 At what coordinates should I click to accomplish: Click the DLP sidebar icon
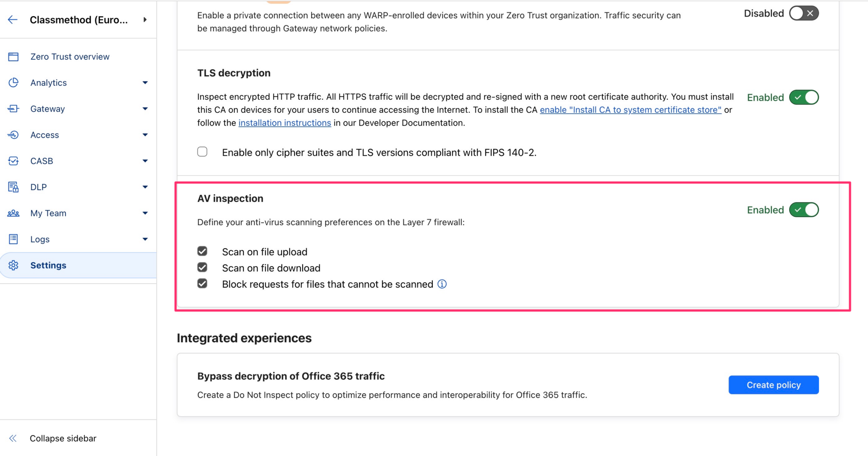[x=14, y=187]
